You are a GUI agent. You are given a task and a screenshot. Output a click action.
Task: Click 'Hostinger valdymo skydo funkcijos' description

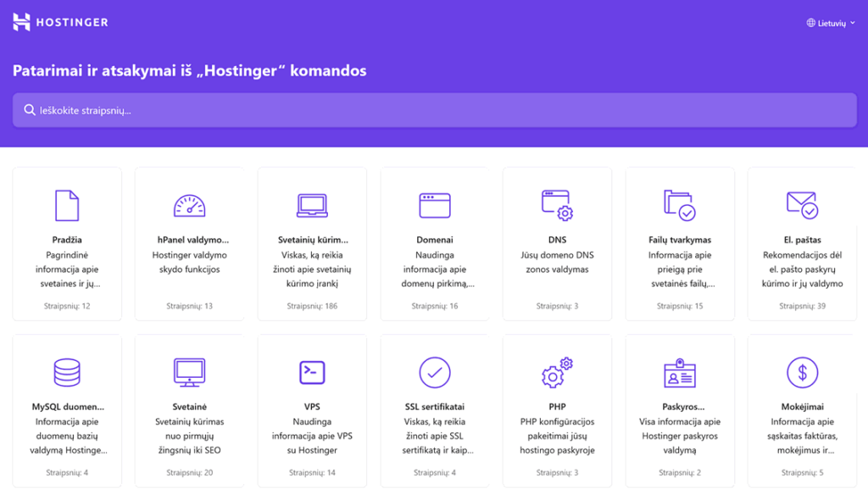tap(189, 262)
